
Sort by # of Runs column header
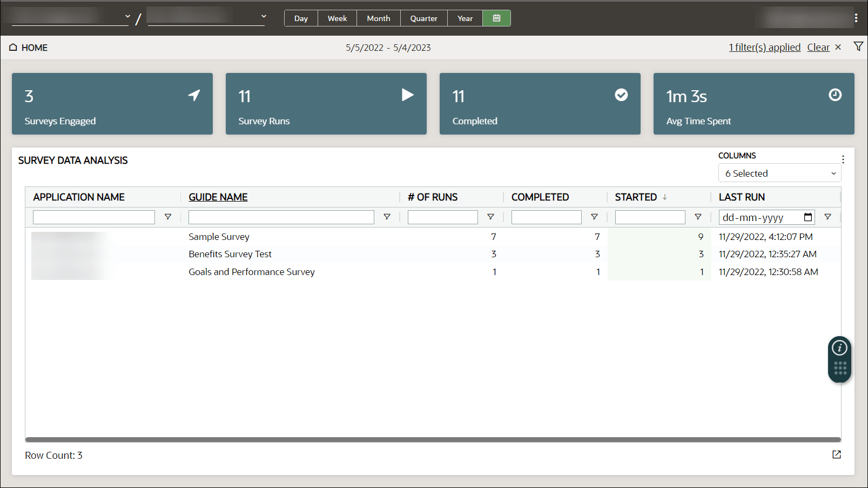tap(433, 197)
